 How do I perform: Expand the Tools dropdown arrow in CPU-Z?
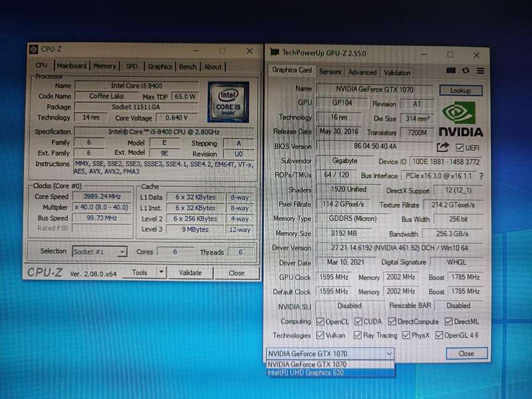pos(162,272)
